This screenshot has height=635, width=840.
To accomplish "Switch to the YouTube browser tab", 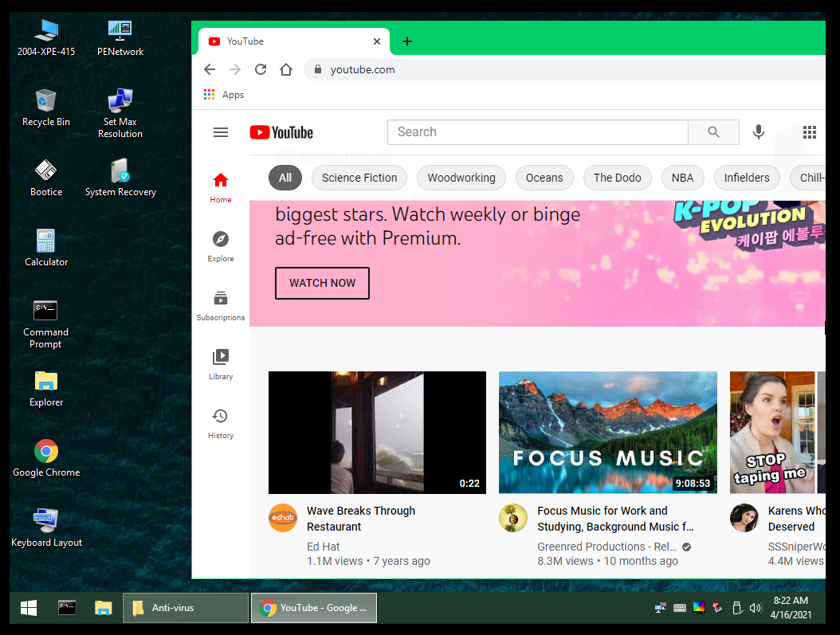I will coord(293,41).
